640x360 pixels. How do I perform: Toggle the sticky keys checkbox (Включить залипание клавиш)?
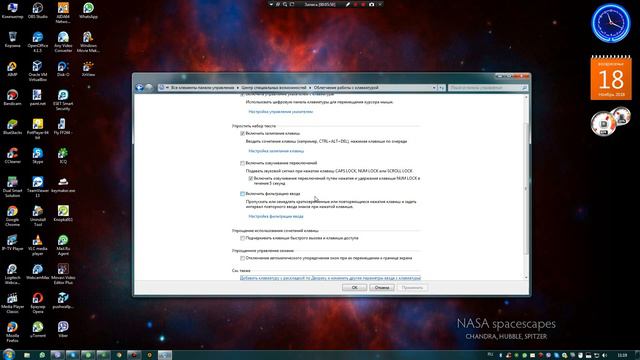click(242, 133)
